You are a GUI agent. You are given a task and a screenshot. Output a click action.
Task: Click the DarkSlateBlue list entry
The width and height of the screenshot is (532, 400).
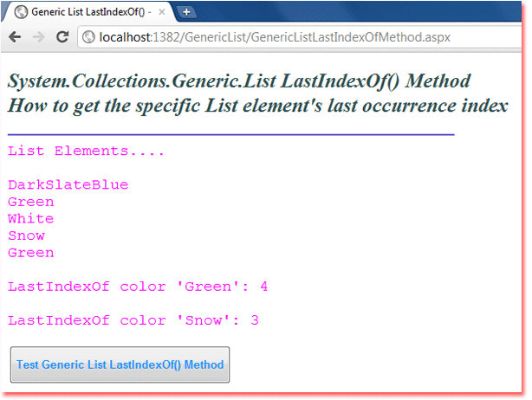click(68, 184)
